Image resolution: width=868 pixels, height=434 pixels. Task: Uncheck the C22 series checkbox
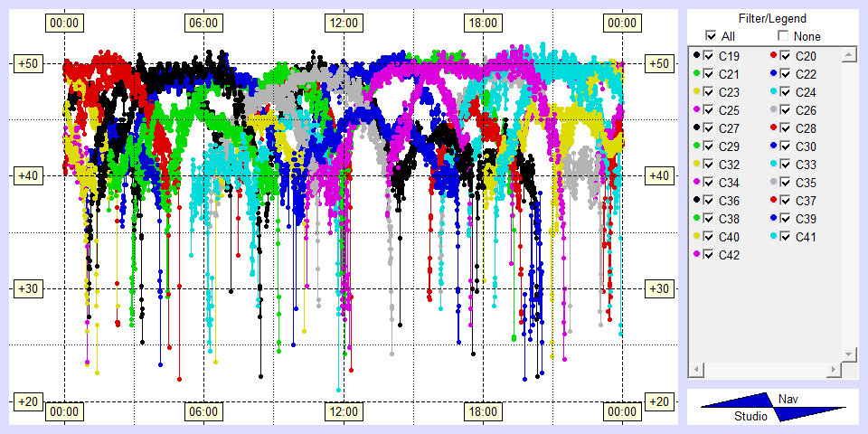click(x=786, y=74)
